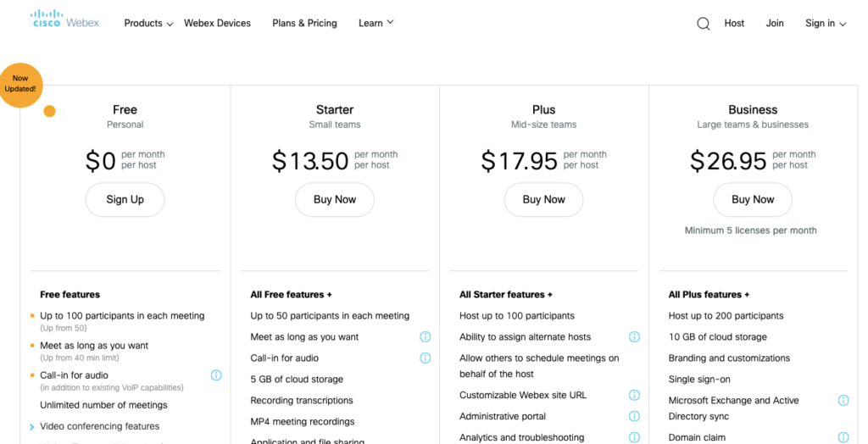This screenshot has height=444, width=868.
Task: Click info icon next to Meet as long as you want in Starter
Action: coord(426,337)
